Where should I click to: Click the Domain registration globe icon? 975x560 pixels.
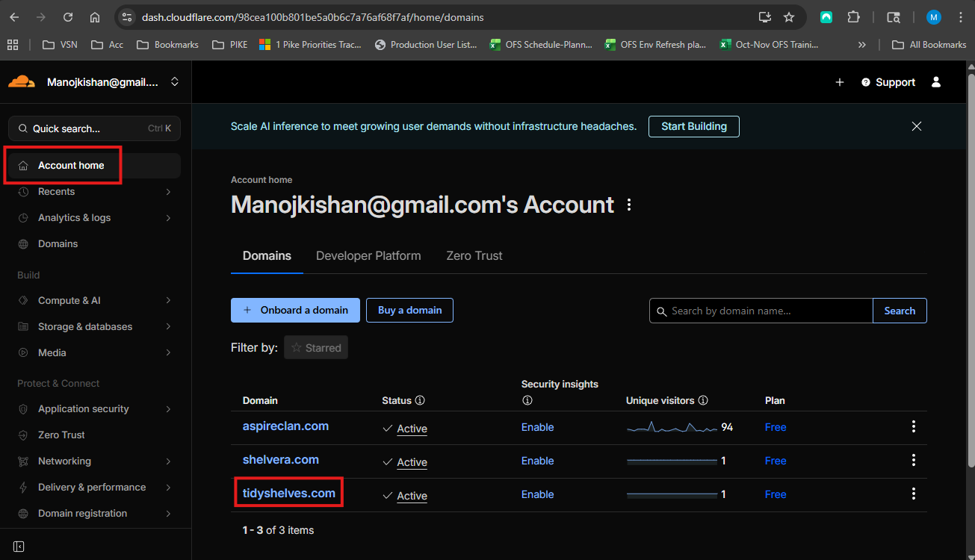[23, 514]
